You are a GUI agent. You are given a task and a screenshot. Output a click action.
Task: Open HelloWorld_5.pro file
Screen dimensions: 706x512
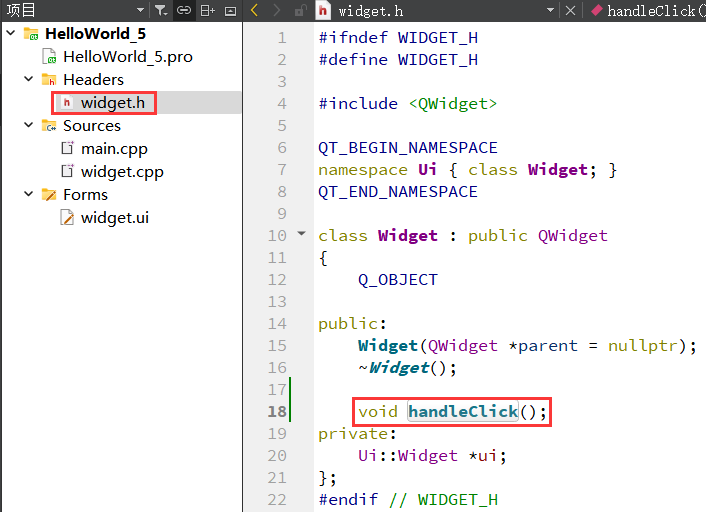point(128,57)
